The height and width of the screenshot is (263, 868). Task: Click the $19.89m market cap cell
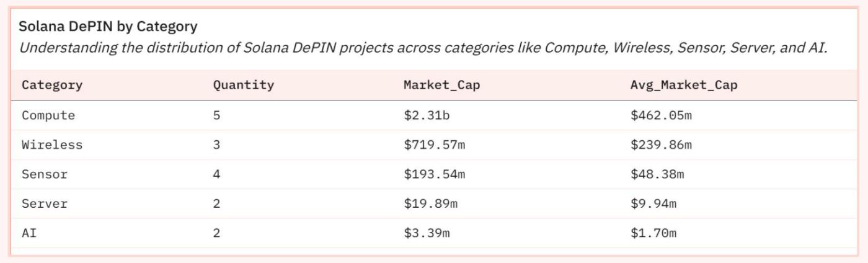coord(430,203)
